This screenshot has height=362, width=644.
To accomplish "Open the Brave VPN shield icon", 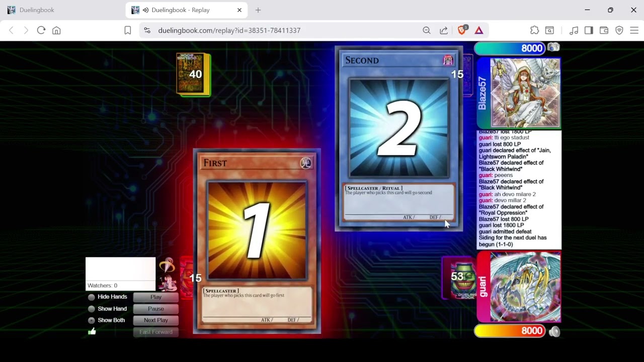I will pos(619,30).
